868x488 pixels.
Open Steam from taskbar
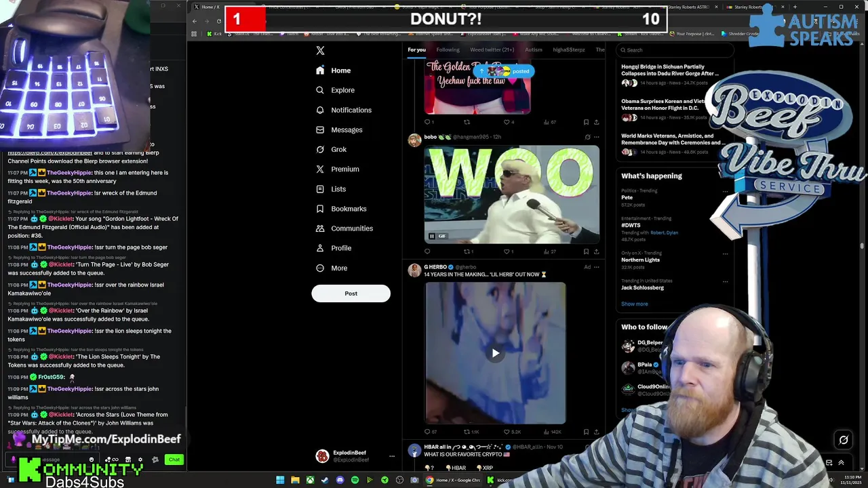coord(325,481)
